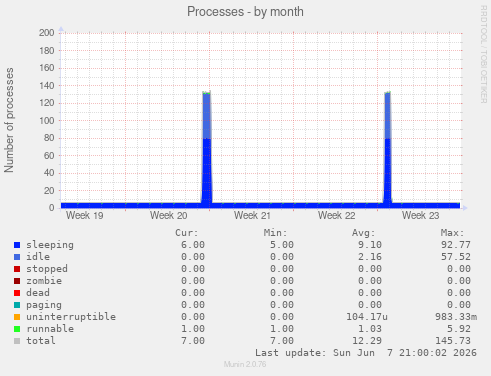Click the 'Avg:' column header
The width and height of the screenshot is (491, 376).
click(x=364, y=233)
